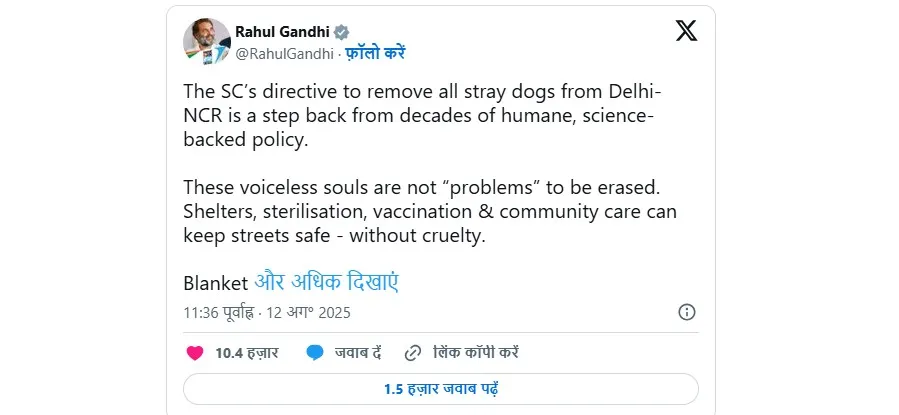899x415 pixels.
Task: Open Rahul Gandhi's profile picture
Action: pos(206,41)
